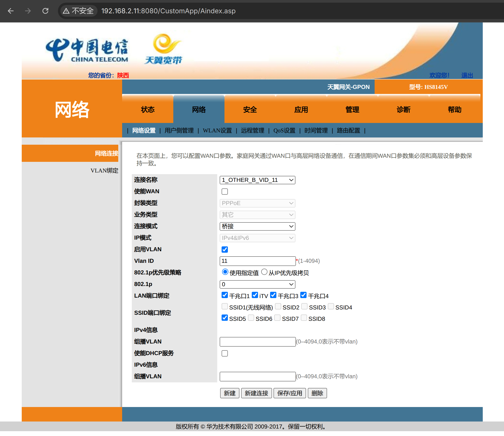Expand the 连接模式 bridge dropdown

pyautogui.click(x=257, y=226)
